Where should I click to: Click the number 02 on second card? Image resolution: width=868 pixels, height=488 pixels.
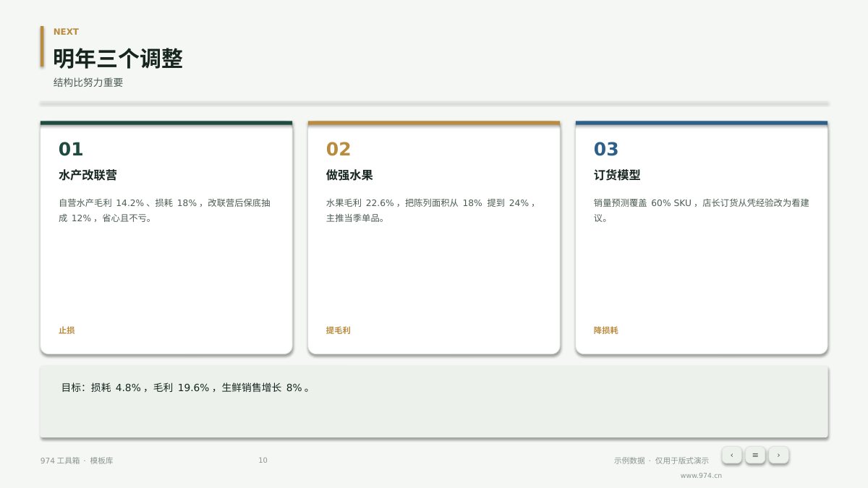coord(339,150)
